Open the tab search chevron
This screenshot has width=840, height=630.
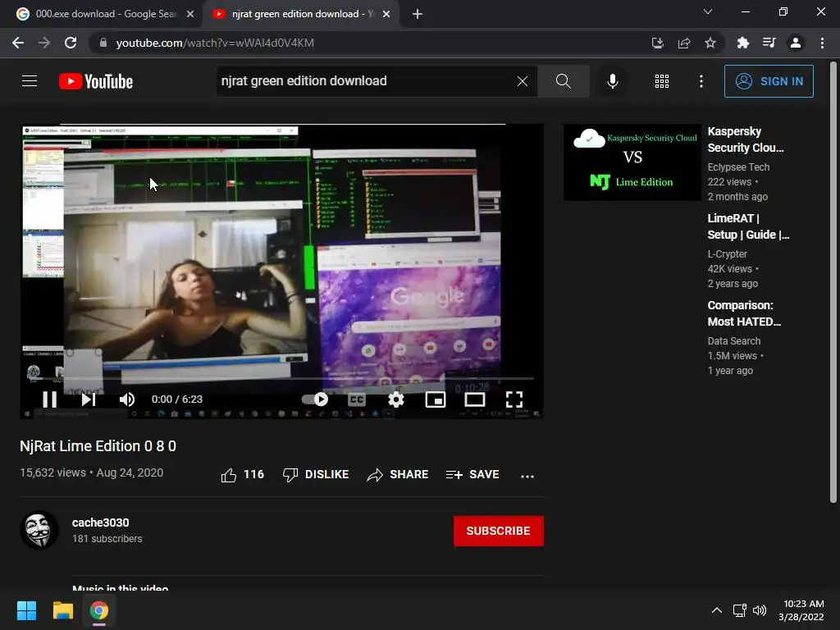[708, 11]
